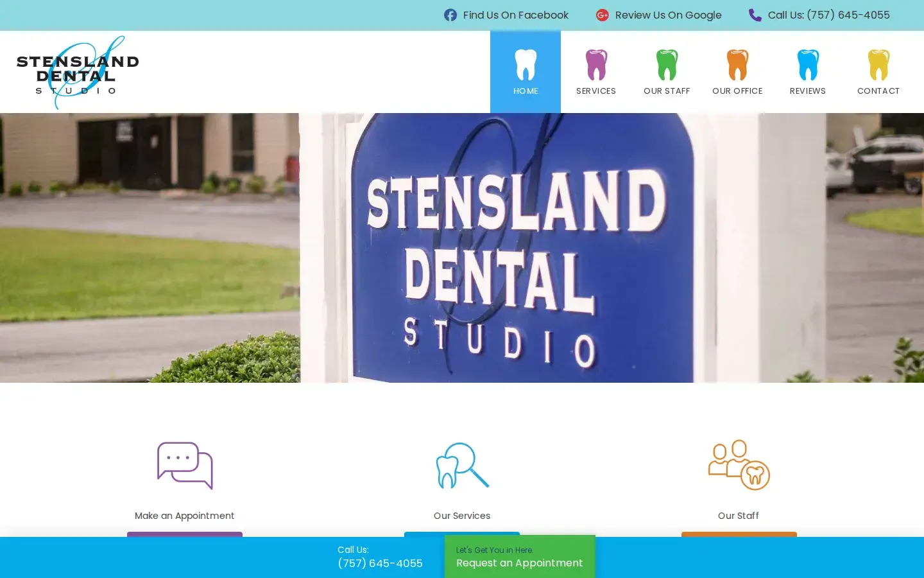Click the blue button under Our Services
Screen dimensions: 924x578
click(x=462, y=534)
